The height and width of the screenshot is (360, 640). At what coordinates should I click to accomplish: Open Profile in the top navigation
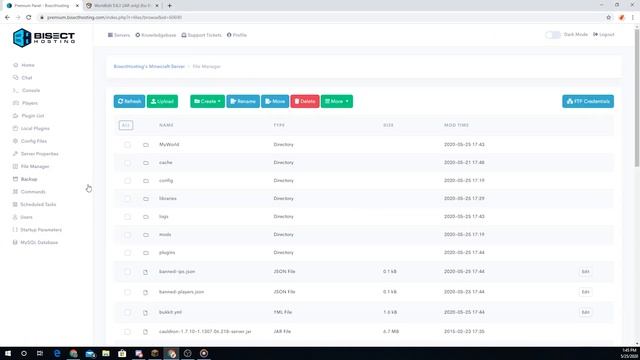(237, 35)
